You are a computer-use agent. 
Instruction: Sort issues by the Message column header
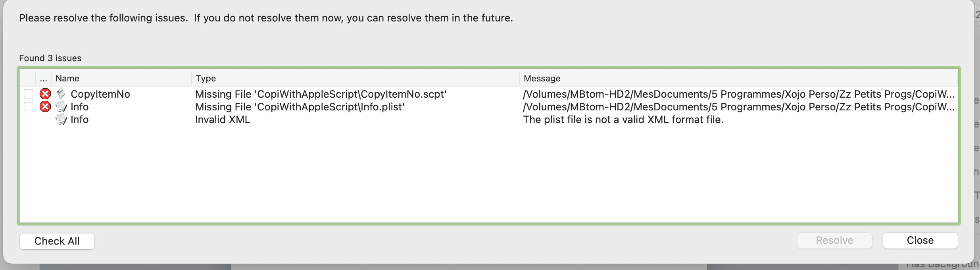click(x=542, y=79)
